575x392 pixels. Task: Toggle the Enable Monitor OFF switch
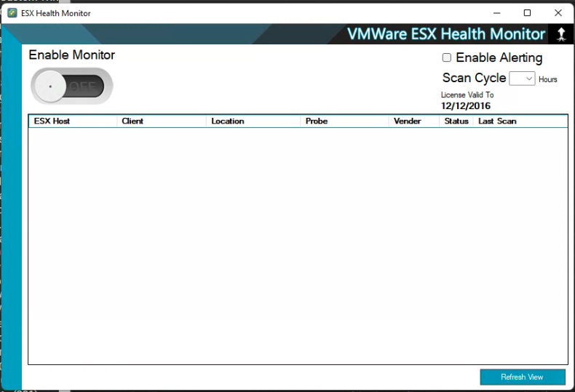point(72,86)
